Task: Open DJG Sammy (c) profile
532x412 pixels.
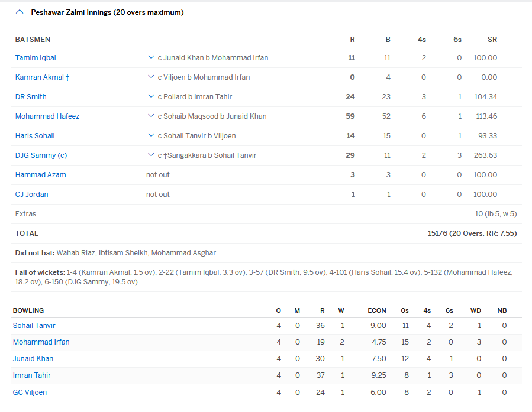Action: tap(41, 155)
